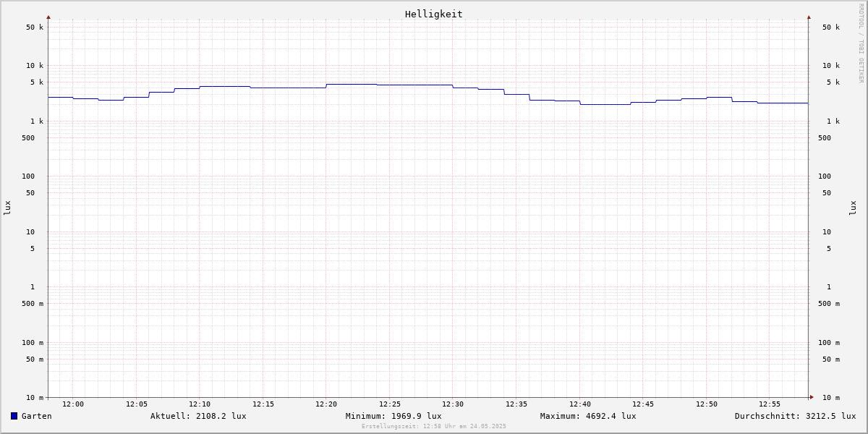
Task: Click the 12:10 time axis label
Action: [200, 404]
